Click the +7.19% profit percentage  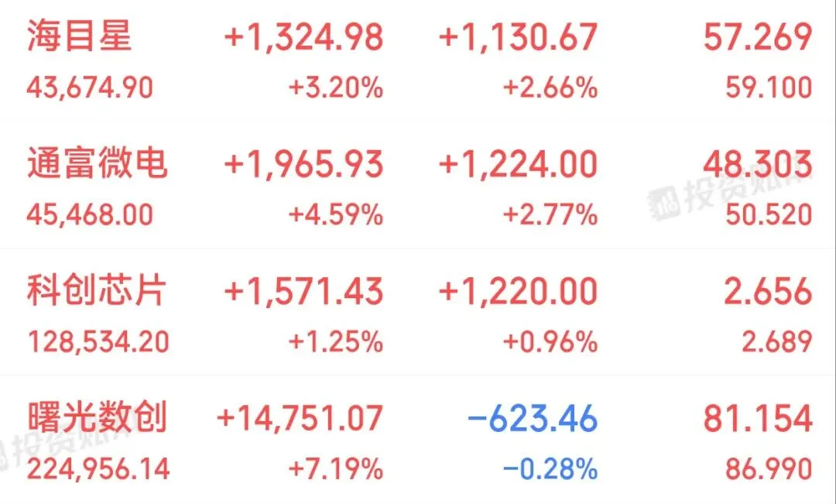pos(336,469)
